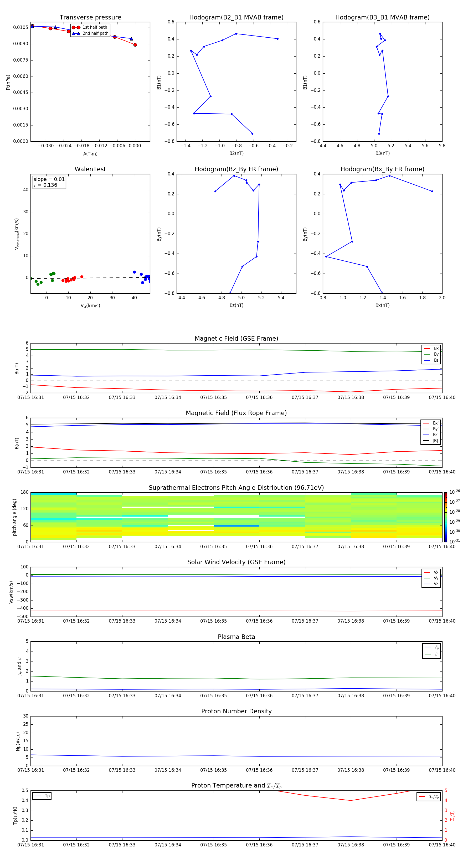Click the 'B2(nT)' axis label
The image size is (473, 868).
[236, 153]
